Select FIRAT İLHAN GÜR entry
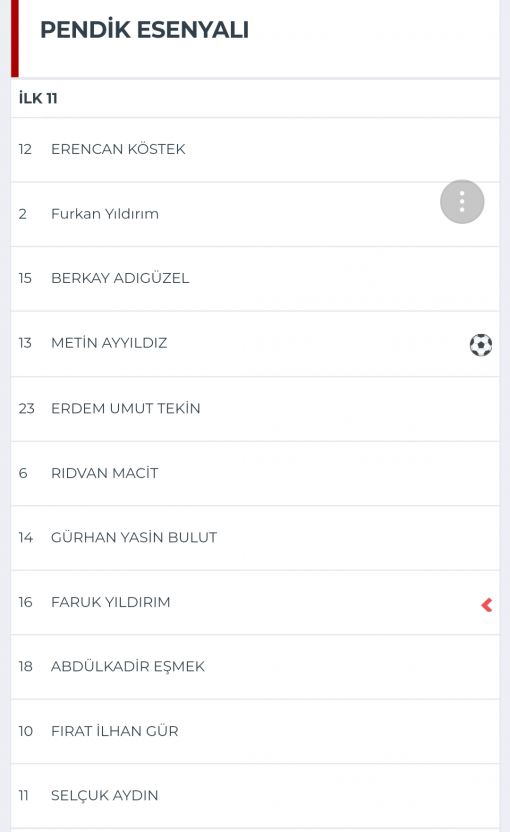This screenshot has height=832, width=510. click(x=255, y=732)
